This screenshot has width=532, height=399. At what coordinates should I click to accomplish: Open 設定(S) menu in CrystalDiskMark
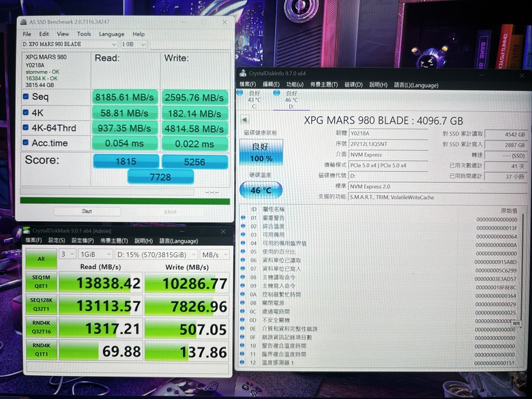(57, 240)
